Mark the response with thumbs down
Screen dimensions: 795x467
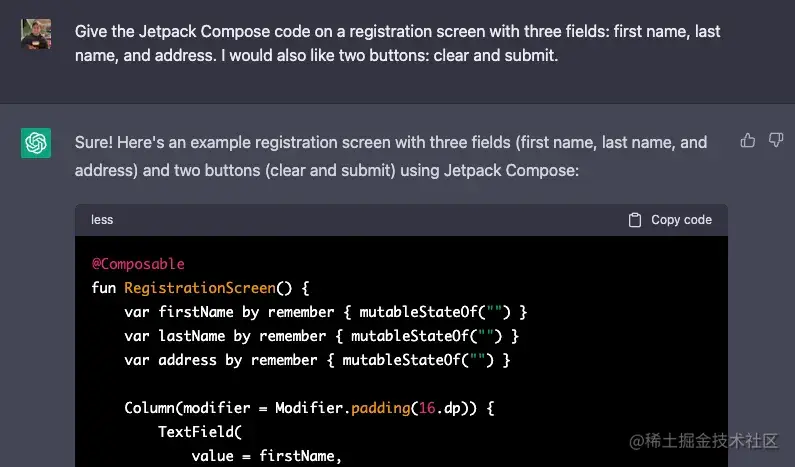[776, 140]
